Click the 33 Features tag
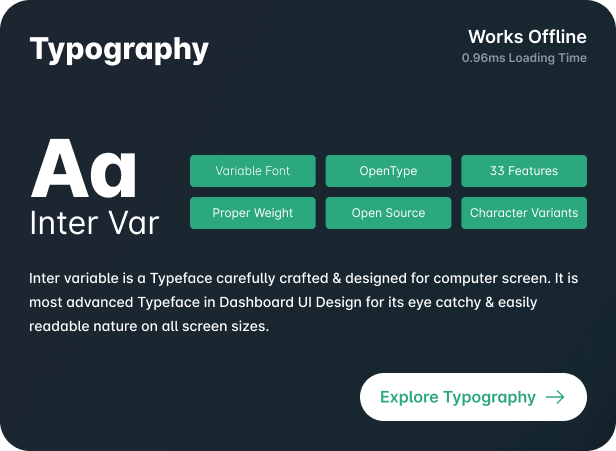The height and width of the screenshot is (451, 616). (x=524, y=171)
